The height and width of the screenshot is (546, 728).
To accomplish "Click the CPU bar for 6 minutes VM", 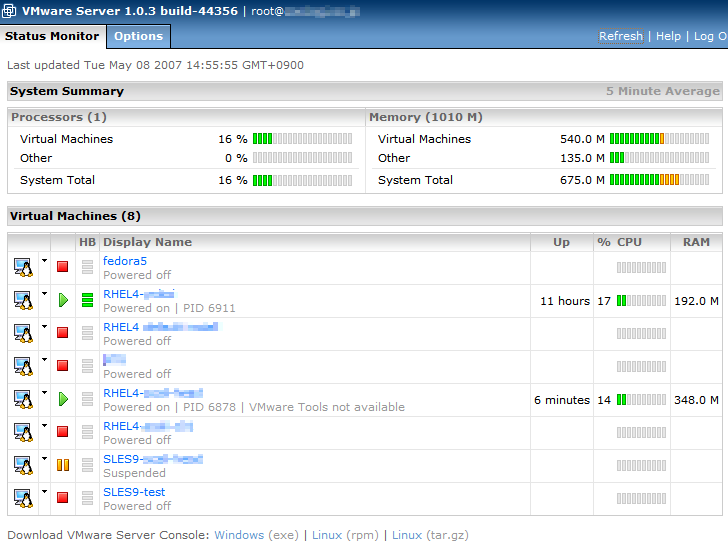I will (641, 400).
